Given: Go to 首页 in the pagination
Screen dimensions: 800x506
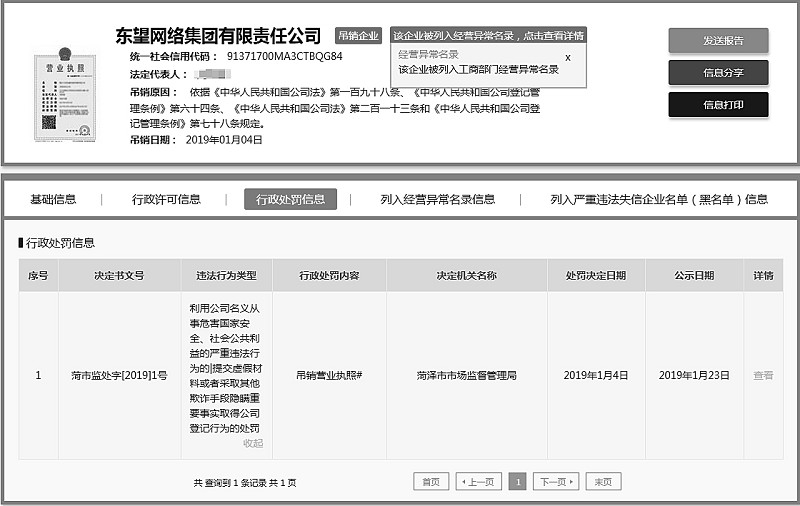Looking at the screenshot, I should pyautogui.click(x=431, y=482).
